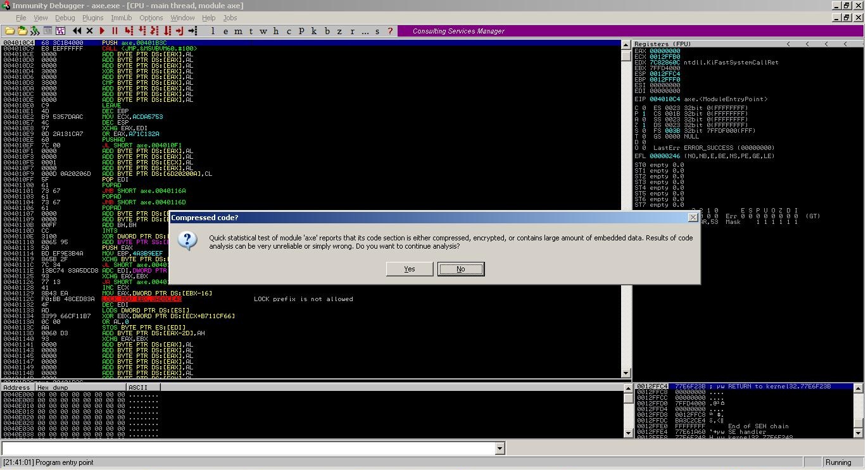
Task: Open the Jobs menu
Action: point(230,18)
